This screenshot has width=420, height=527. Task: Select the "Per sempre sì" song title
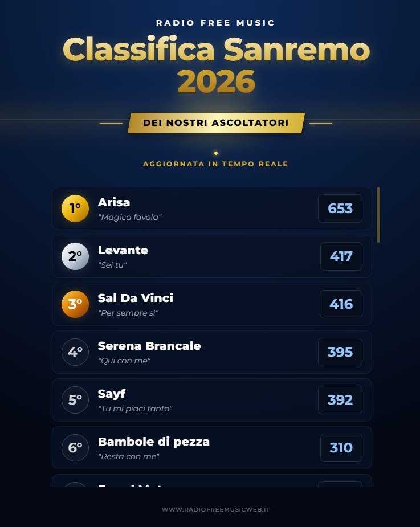(x=128, y=313)
